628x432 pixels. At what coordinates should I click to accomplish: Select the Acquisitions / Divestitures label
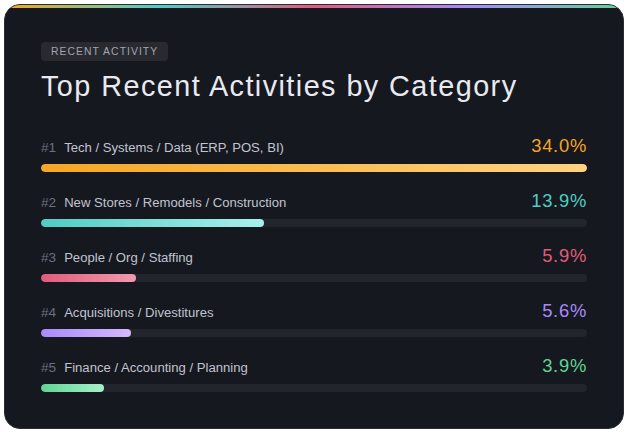tap(139, 313)
